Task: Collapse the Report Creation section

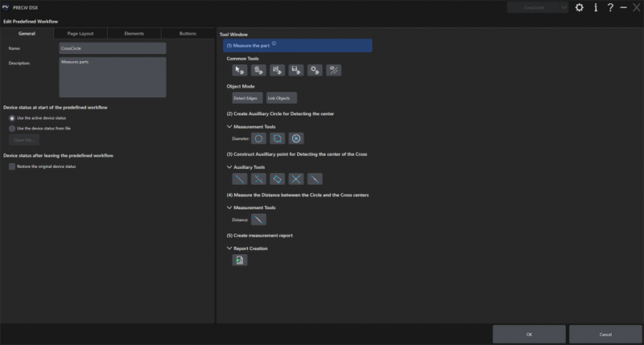Action: tap(229, 248)
